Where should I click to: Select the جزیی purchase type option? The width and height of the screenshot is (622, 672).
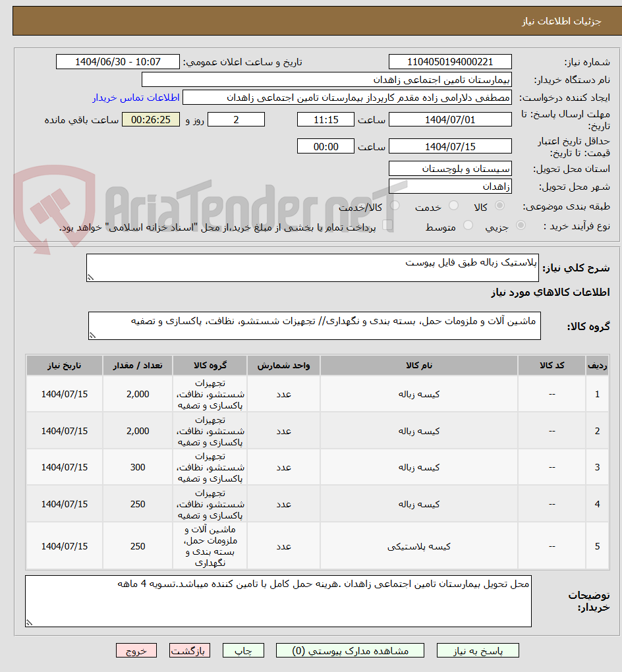coord(521,225)
